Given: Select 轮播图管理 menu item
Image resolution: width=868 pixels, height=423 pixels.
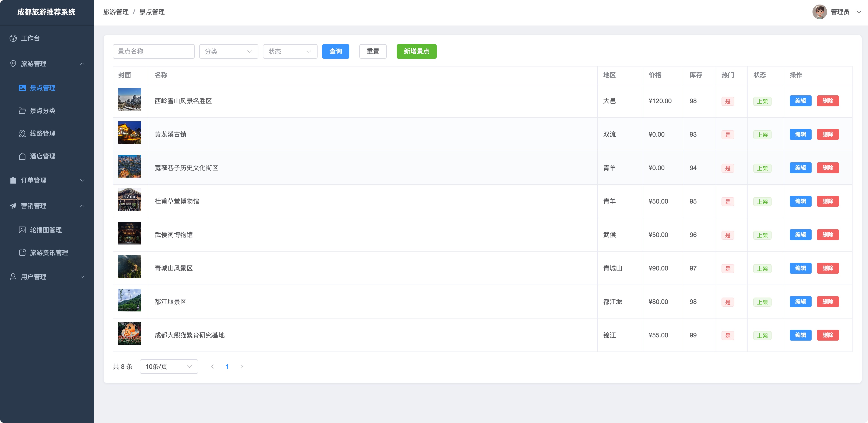Looking at the screenshot, I should (47, 230).
